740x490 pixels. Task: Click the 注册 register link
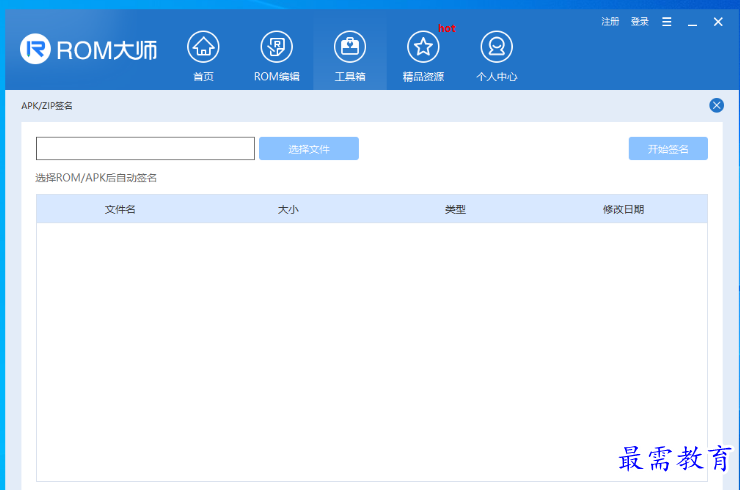point(610,22)
